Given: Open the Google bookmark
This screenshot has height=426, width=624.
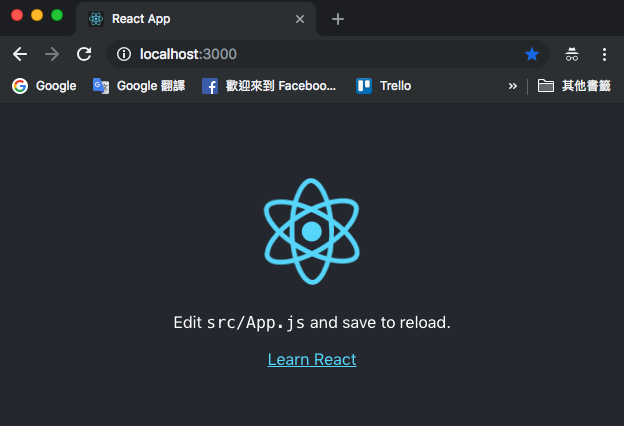Looking at the screenshot, I should pos(44,86).
